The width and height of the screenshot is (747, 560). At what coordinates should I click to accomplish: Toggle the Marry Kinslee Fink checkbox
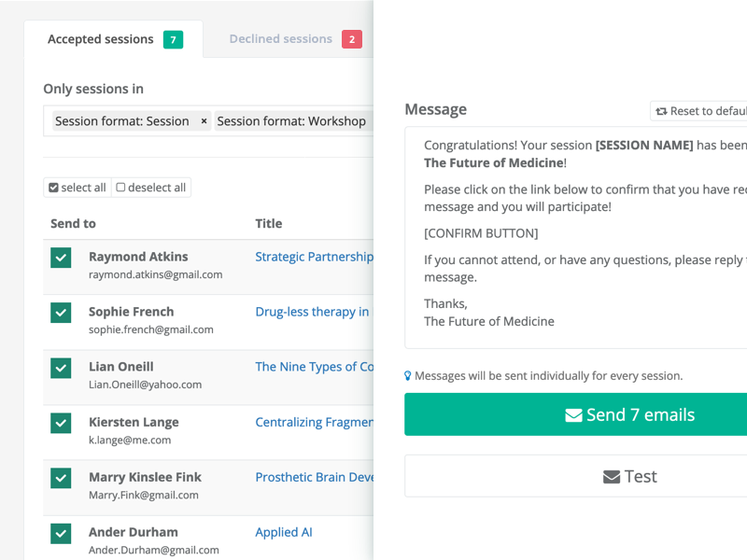point(61,478)
